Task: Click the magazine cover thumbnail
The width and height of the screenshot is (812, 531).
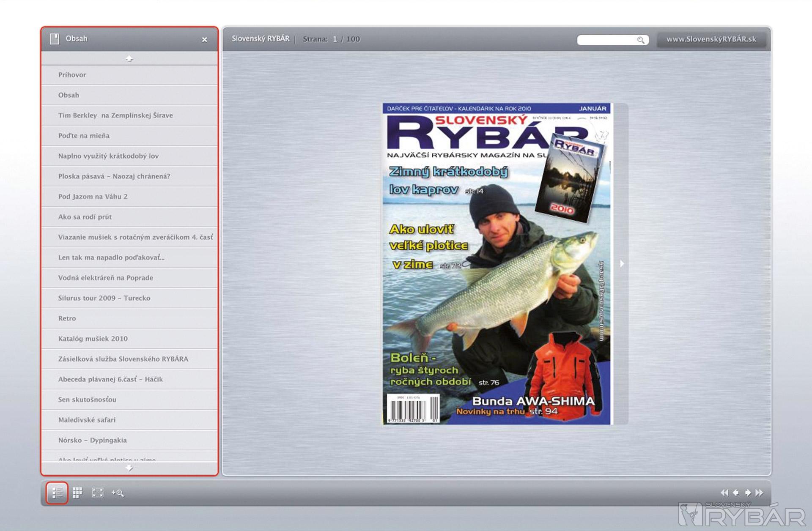Action: (x=497, y=263)
